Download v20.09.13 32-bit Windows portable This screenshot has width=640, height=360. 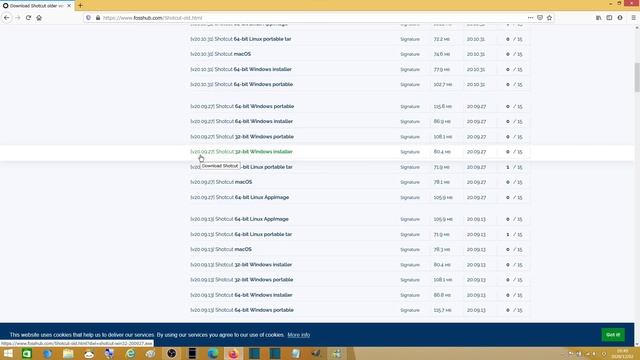click(242, 280)
